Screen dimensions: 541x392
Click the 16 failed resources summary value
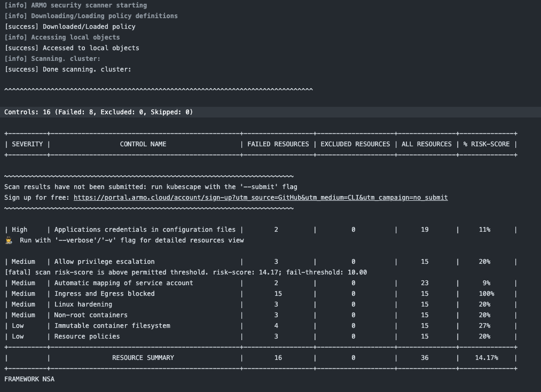coord(278,358)
